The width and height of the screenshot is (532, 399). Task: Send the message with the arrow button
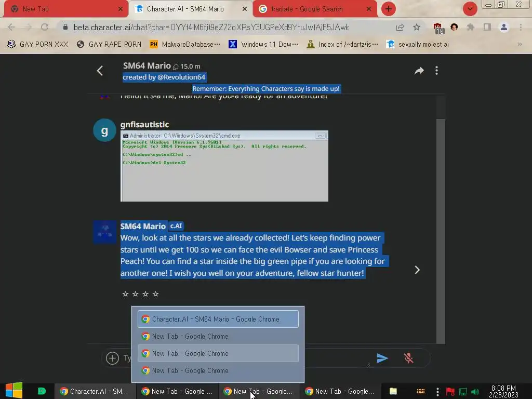point(382,358)
